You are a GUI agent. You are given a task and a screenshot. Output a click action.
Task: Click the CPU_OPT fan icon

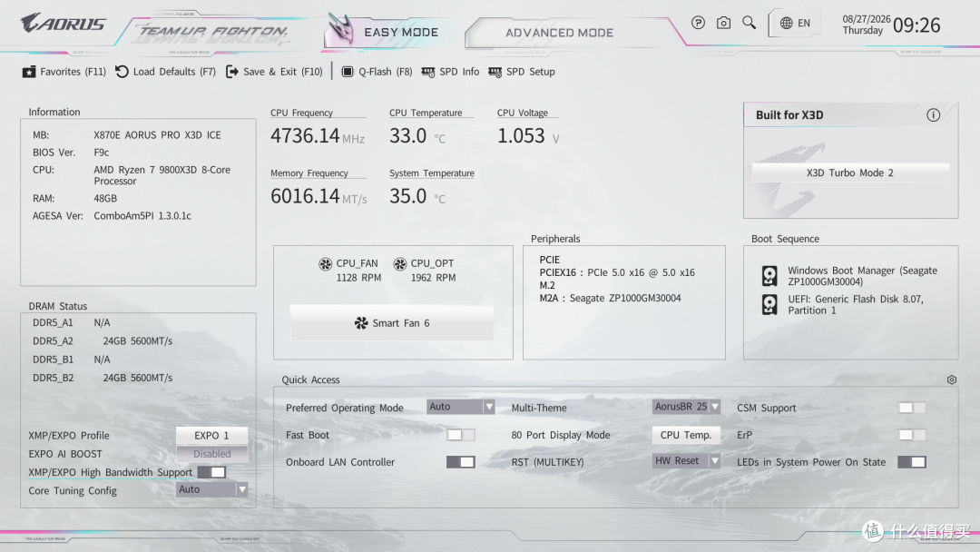(x=400, y=264)
